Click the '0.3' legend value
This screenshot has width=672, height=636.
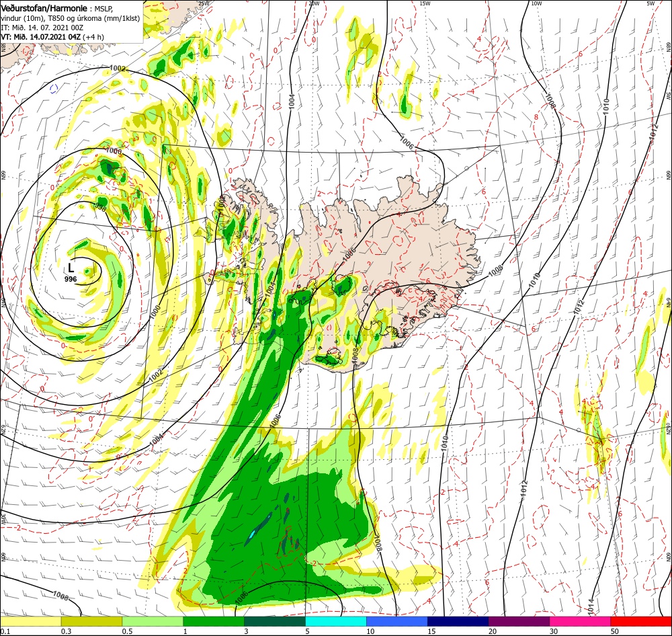pos(66,631)
